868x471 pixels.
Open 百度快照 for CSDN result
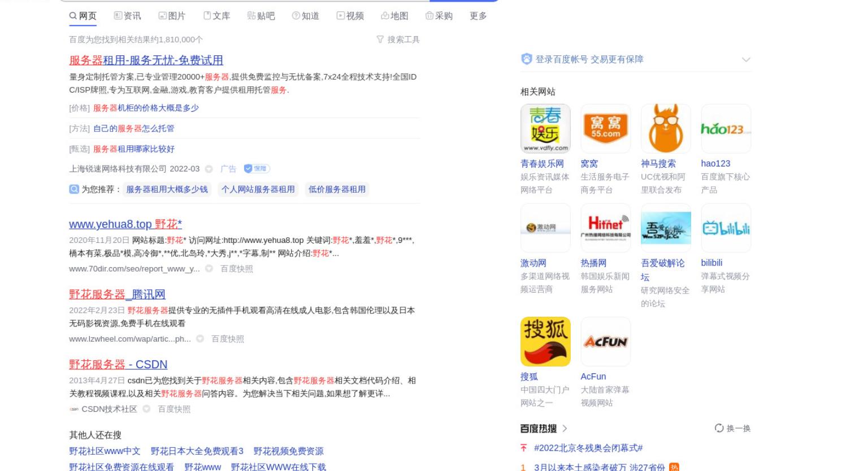[x=173, y=409]
